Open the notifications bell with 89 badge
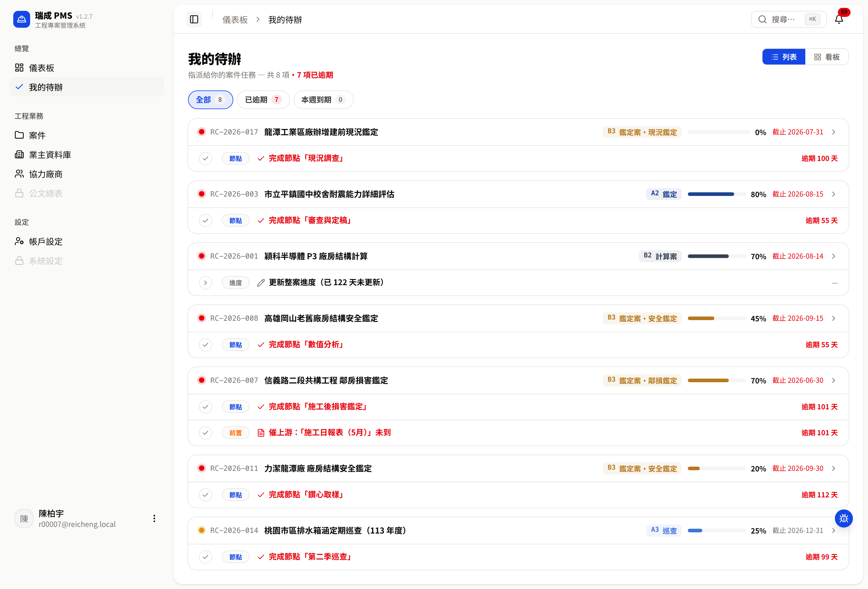Viewport: 868px width, 589px height. pos(839,19)
